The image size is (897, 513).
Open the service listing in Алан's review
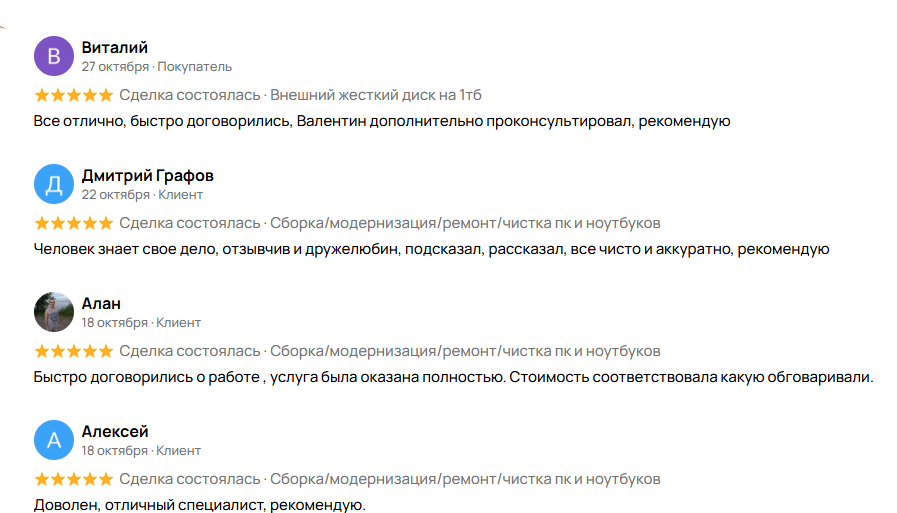(x=465, y=351)
